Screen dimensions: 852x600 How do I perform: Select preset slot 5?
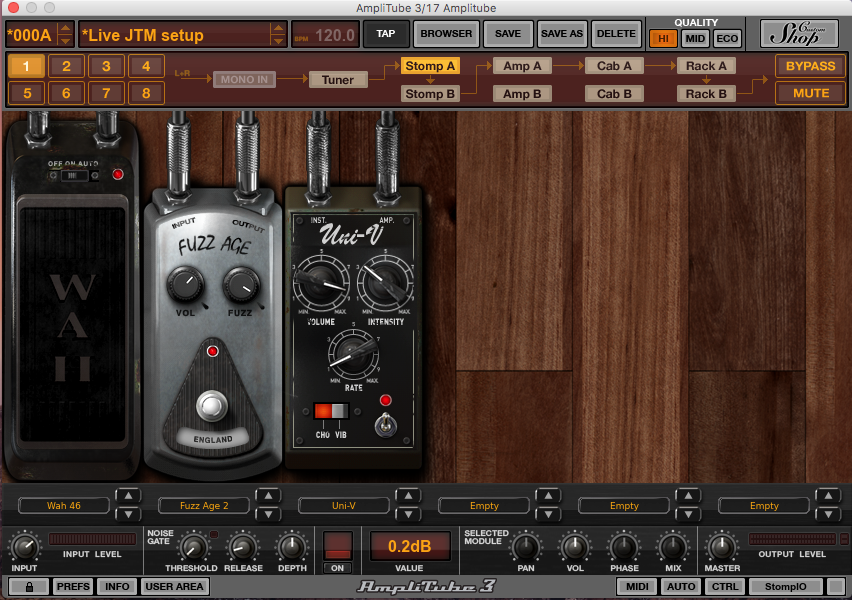27,93
